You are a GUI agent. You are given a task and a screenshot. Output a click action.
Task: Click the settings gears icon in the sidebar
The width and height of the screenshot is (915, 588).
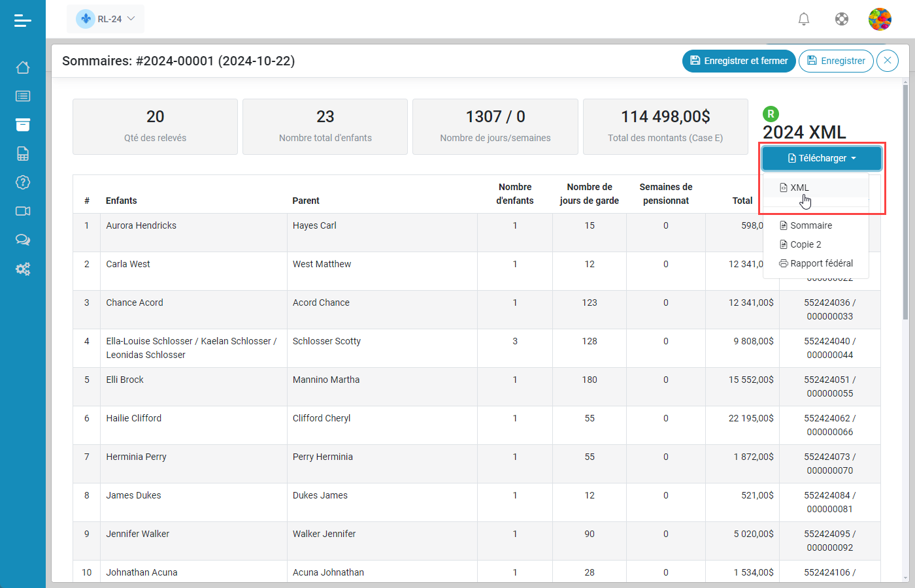click(x=23, y=269)
